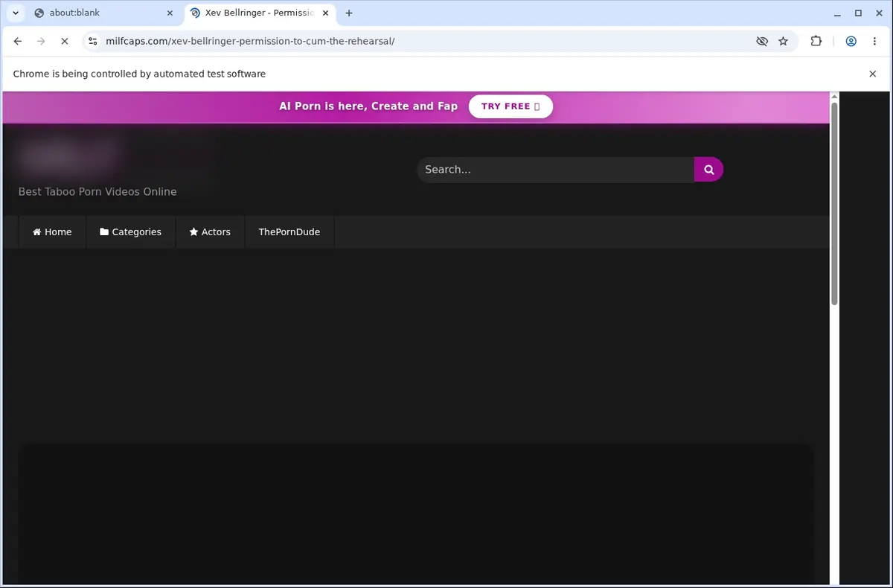Open third-party cookies blocked eye icon
This screenshot has width=893, height=588.
[762, 41]
